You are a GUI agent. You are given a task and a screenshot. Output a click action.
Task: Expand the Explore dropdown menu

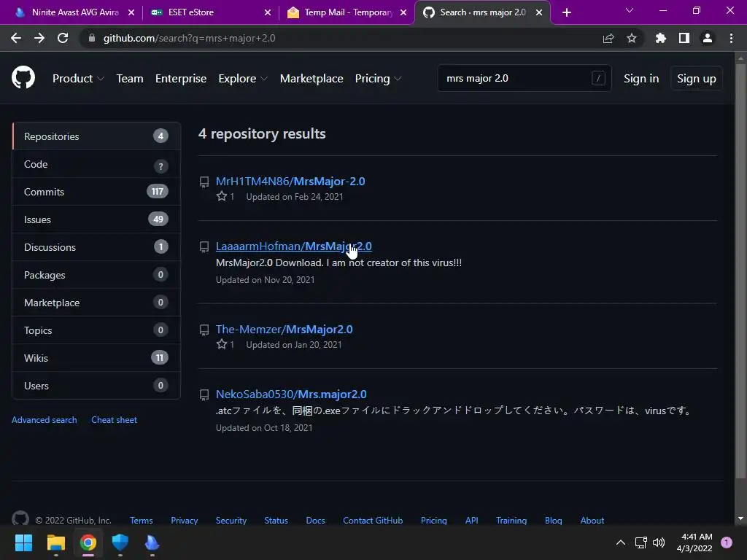pyautogui.click(x=243, y=79)
